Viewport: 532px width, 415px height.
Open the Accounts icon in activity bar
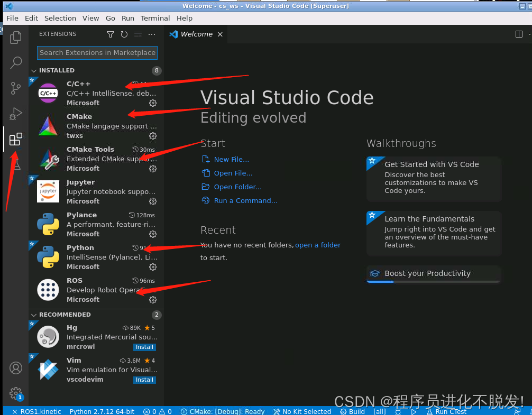(16, 368)
